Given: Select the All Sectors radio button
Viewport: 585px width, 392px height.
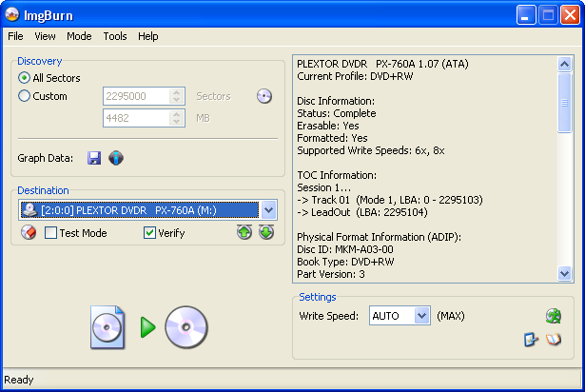Looking at the screenshot, I should click(24, 78).
